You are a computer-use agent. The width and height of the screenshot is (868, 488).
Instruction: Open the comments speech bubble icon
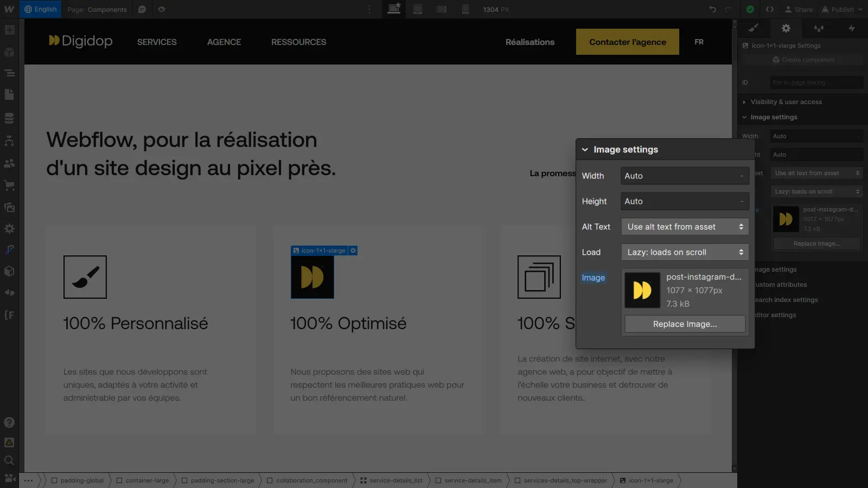[142, 9]
